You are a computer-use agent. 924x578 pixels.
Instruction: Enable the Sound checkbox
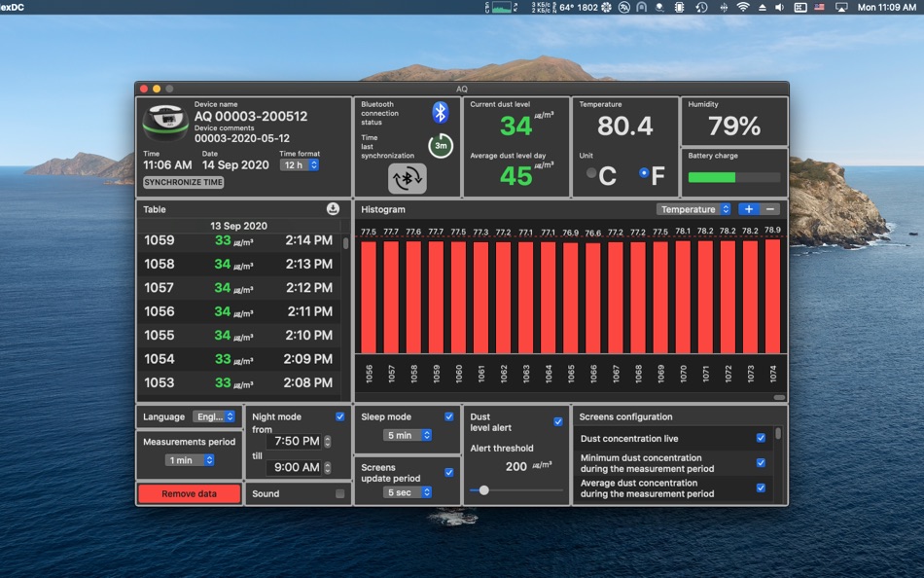[340, 493]
